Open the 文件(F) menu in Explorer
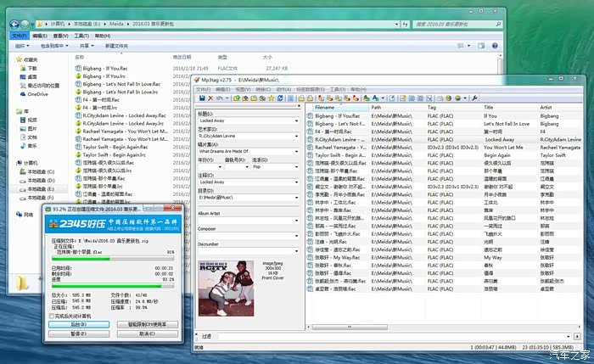 19,36
